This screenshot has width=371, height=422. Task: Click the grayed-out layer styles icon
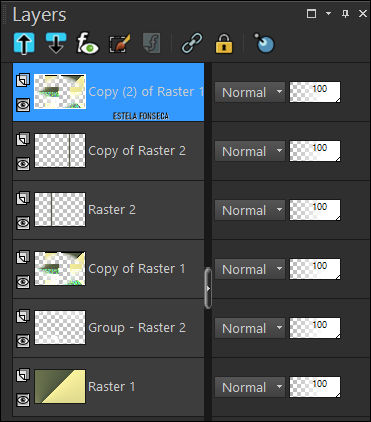(152, 43)
